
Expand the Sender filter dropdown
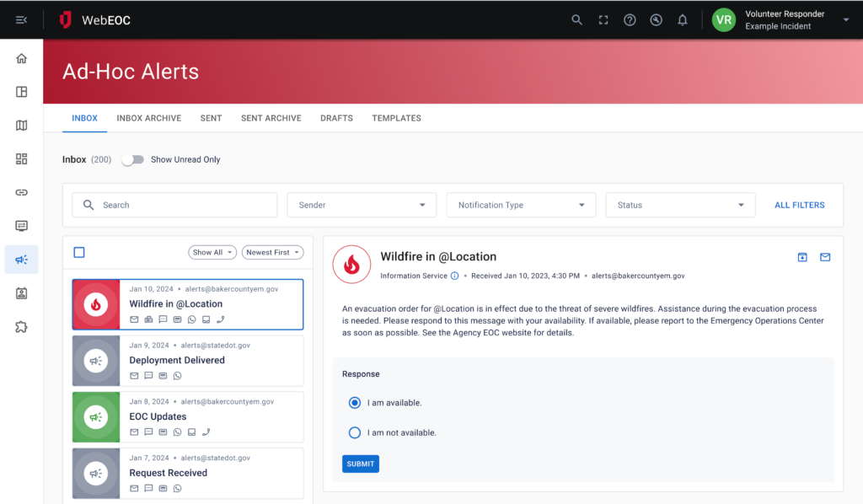pyautogui.click(x=362, y=204)
